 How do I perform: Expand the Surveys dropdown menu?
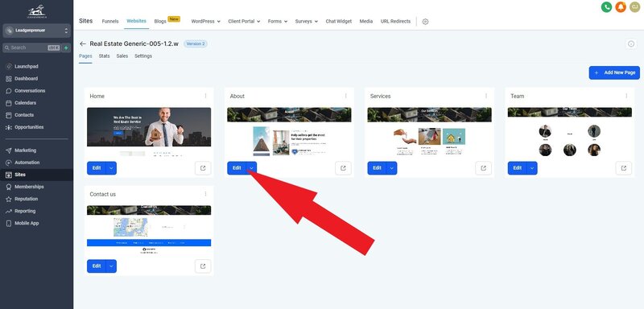pyautogui.click(x=307, y=22)
